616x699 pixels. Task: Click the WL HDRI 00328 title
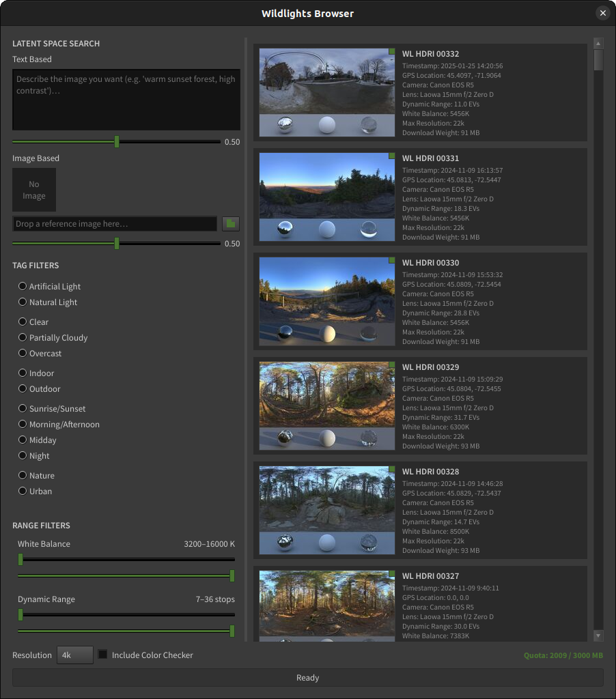[x=430, y=472]
